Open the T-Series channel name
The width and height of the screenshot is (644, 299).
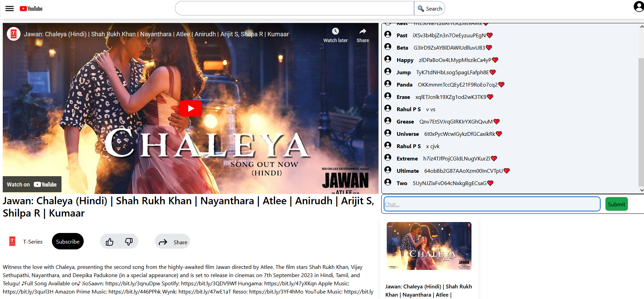point(33,242)
